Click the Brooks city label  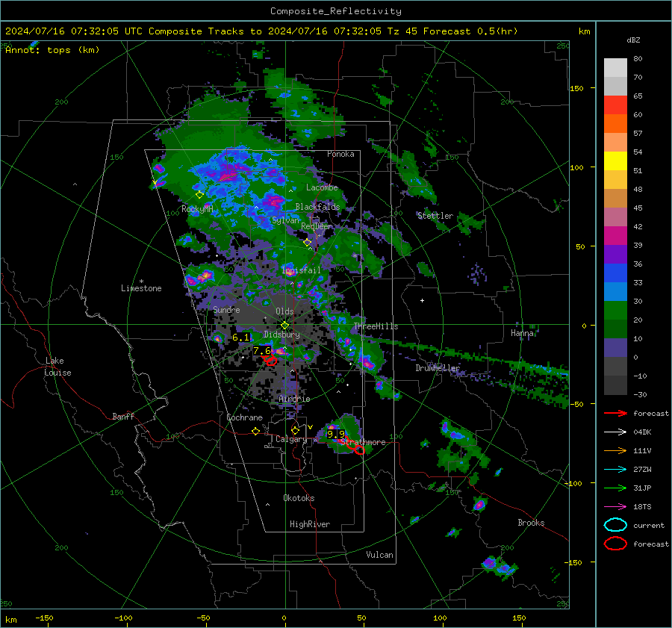(531, 523)
